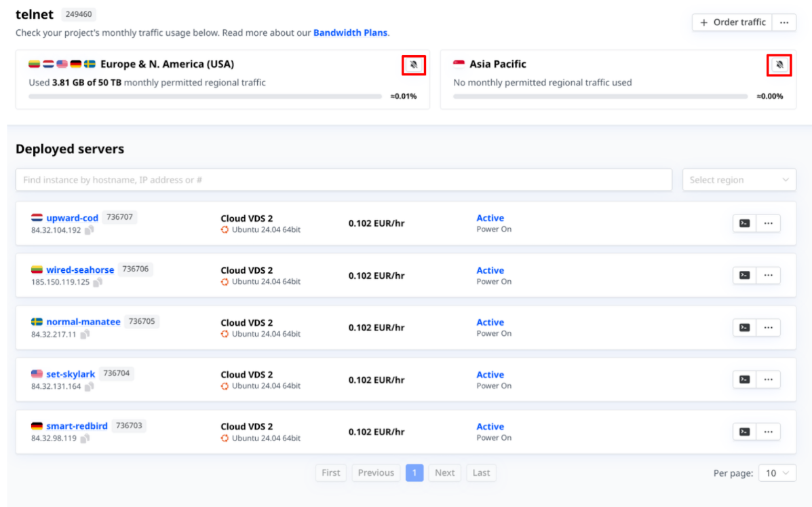This screenshot has width=812, height=507.
Task: Open more options next to Order traffic
Action: (784, 22)
